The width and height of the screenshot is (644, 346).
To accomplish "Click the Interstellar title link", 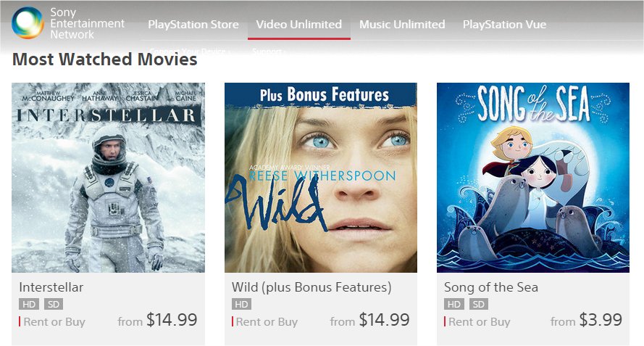I will click(51, 287).
